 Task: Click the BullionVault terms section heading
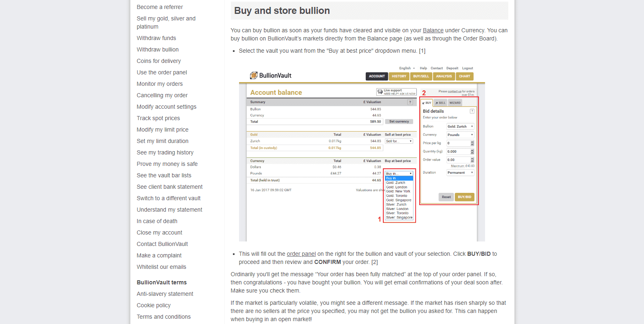pos(162,282)
